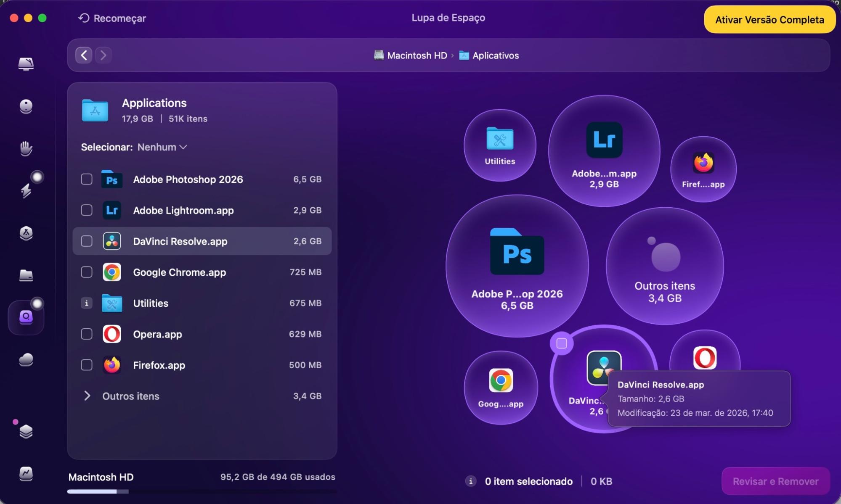Click Ativar Versão Completa button
This screenshot has height=504, width=841.
769,20
